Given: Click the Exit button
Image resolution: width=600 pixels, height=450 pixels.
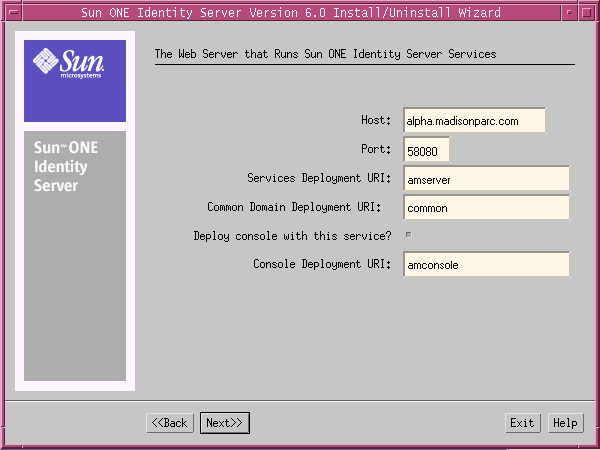Looking at the screenshot, I should click(x=522, y=423).
